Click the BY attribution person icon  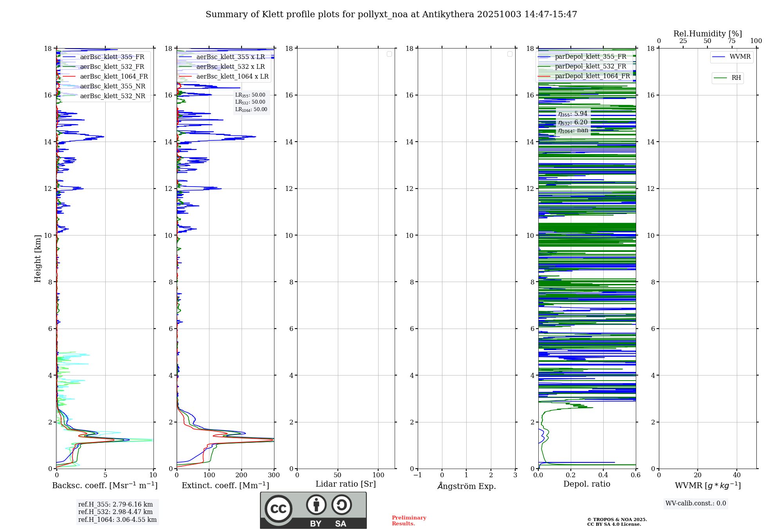point(316,505)
